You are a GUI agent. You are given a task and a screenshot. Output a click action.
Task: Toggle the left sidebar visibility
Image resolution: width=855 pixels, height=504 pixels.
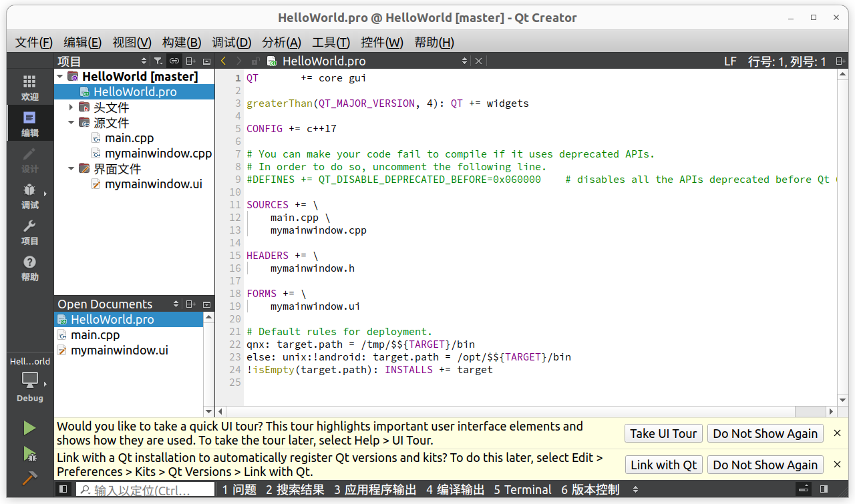tap(63, 489)
